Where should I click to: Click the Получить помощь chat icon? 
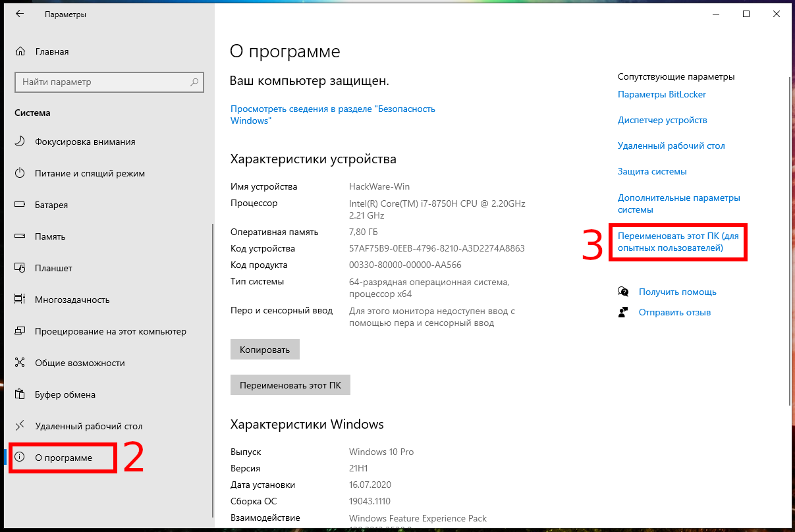tap(623, 292)
